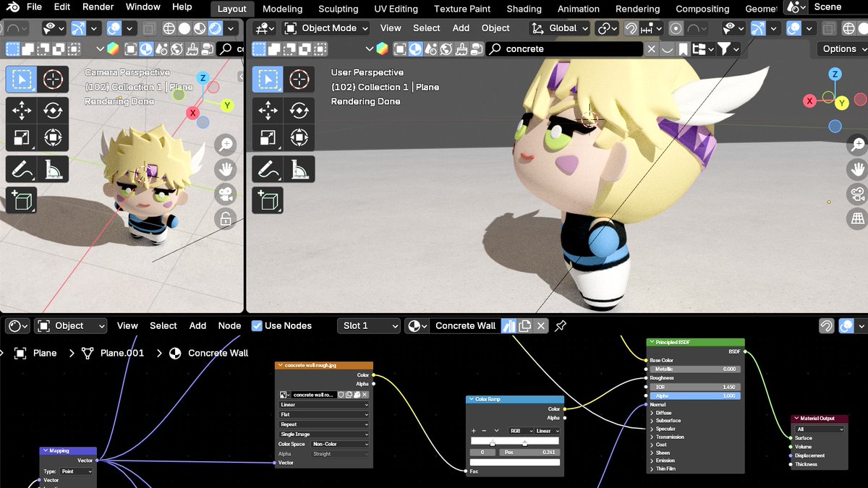Select the Cursor tool in Camera Perspective viewport
Image resolution: width=868 pixels, height=488 pixels.
pyautogui.click(x=53, y=80)
